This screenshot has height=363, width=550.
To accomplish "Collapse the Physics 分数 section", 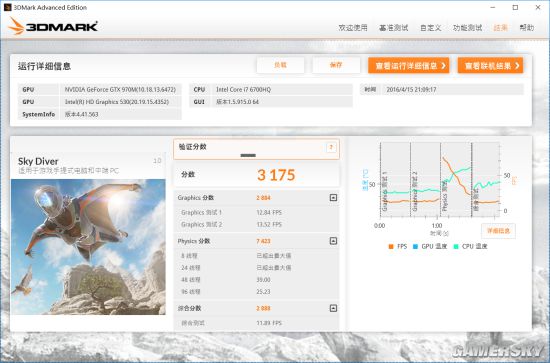I will [x=333, y=241].
